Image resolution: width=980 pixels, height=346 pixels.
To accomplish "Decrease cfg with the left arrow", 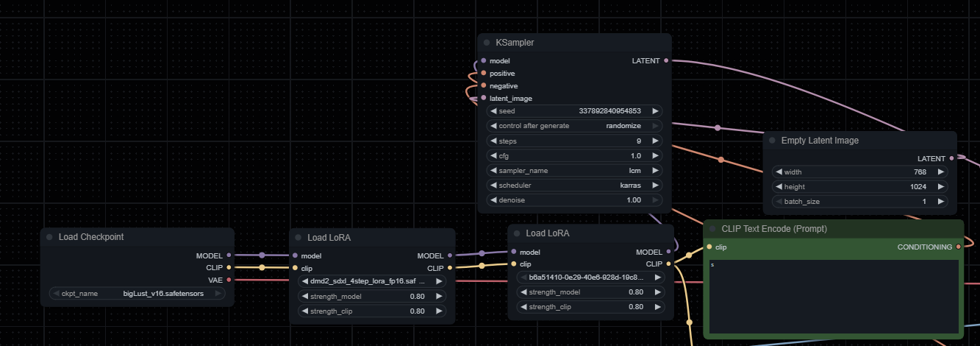I will click(x=494, y=156).
